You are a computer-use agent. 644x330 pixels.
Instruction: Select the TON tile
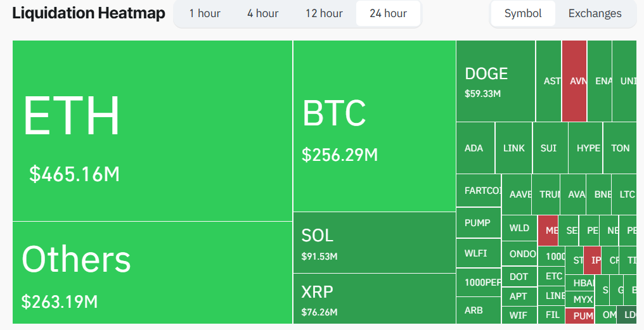tap(619, 148)
